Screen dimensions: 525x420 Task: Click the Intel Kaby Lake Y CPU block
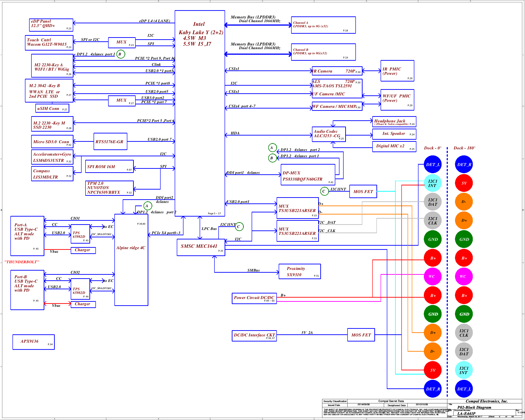pos(200,113)
